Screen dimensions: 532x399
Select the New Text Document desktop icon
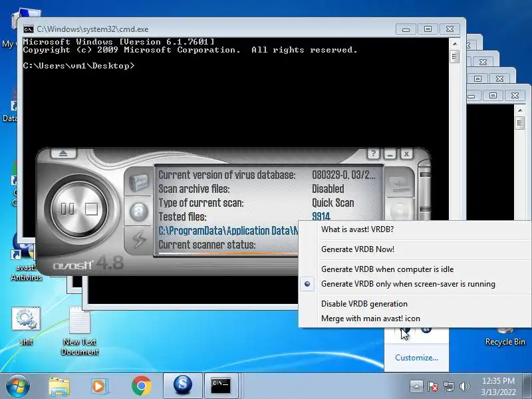coord(80,331)
